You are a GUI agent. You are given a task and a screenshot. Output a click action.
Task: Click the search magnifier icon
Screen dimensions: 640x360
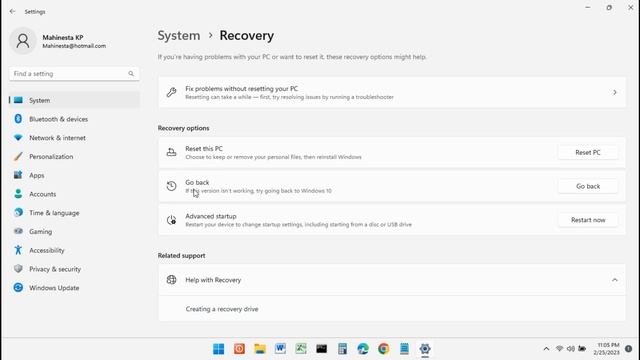(131, 73)
